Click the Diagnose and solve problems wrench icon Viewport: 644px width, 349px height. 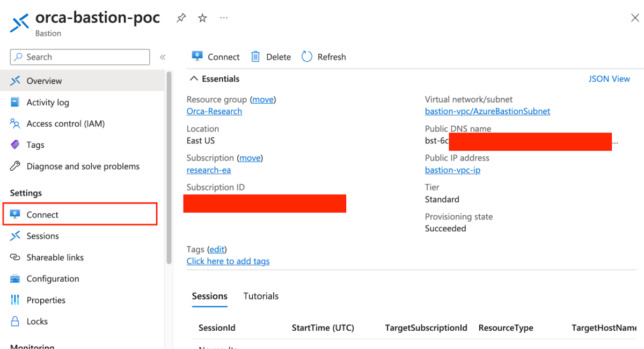(x=15, y=166)
